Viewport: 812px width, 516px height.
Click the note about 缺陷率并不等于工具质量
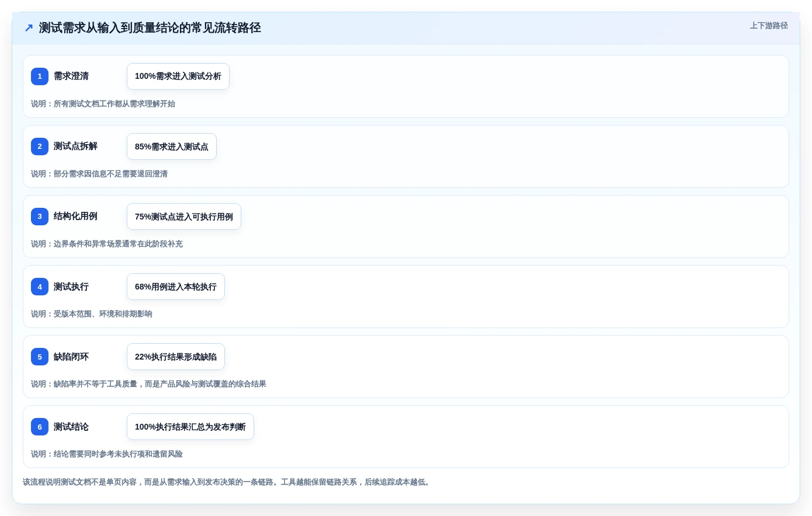click(148, 384)
